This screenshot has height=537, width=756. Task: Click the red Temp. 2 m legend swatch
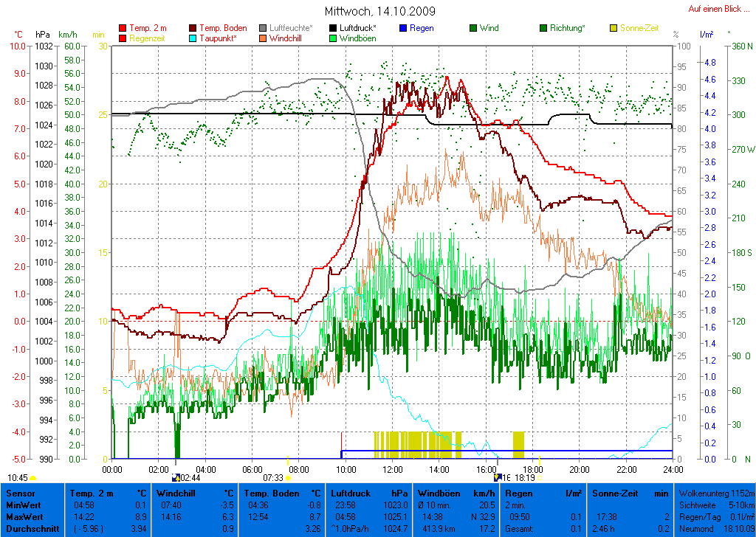(x=123, y=28)
